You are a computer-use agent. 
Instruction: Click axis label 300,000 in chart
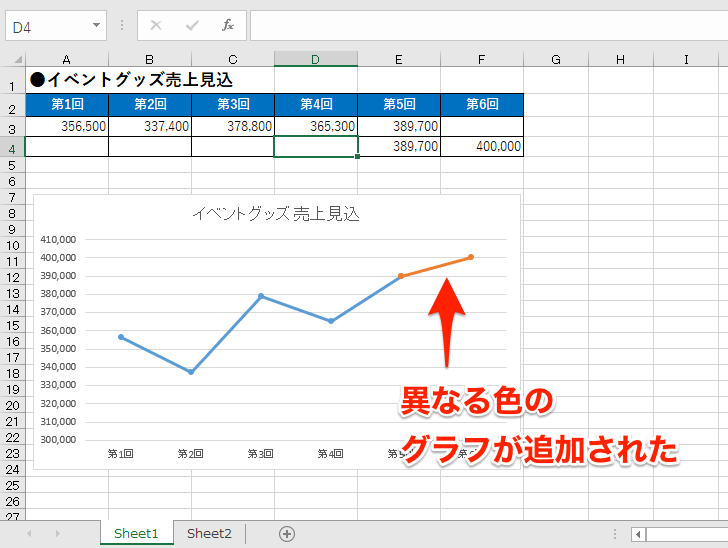58,439
